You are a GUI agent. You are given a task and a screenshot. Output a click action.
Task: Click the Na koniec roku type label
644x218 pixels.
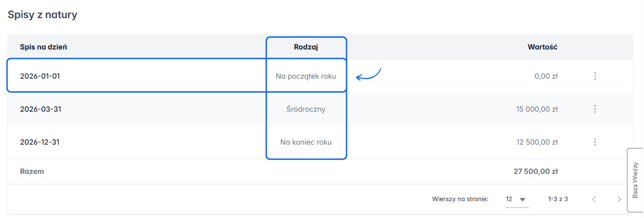coord(306,142)
